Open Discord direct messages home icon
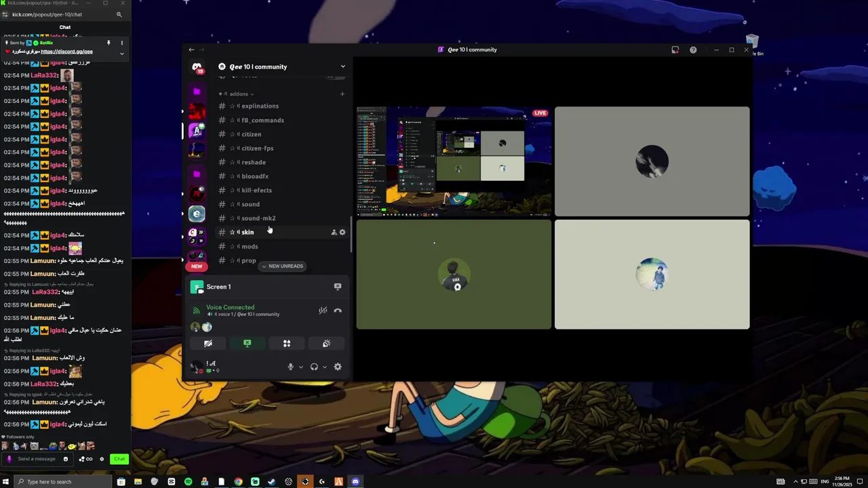This screenshot has height=488, width=868. click(x=197, y=67)
